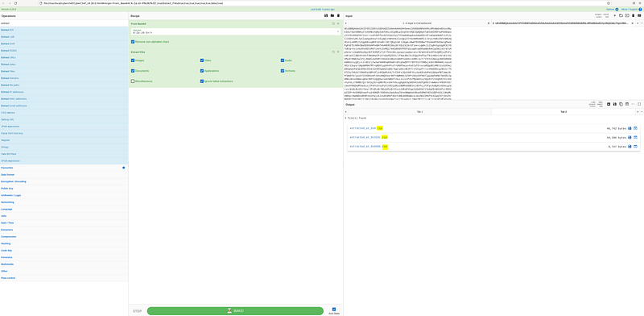644x316 pixels.
Task: Download extracted_at_0xb46b.zip file
Action: [x=630, y=147]
